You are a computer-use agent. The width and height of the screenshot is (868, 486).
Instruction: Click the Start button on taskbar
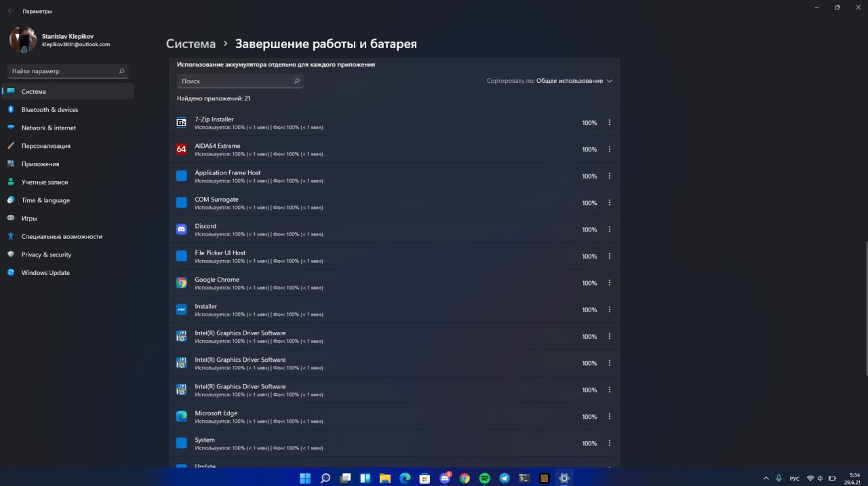click(305, 478)
